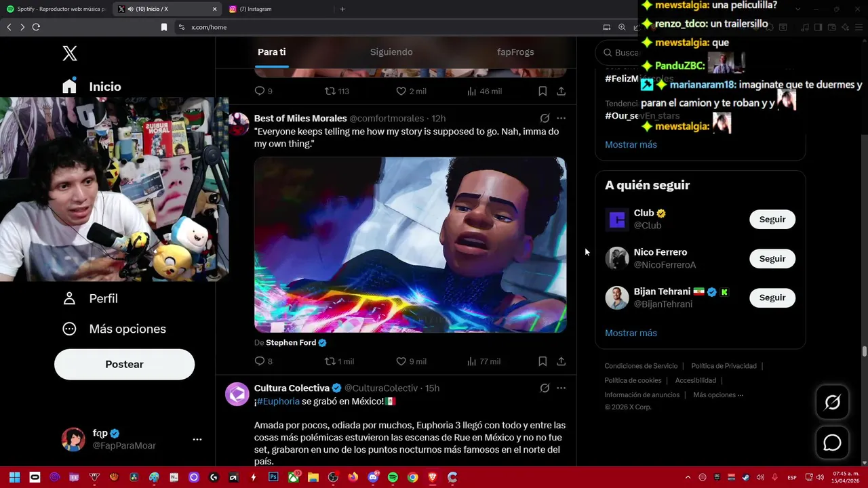Viewport: 868px width, 488px height.
Task: Bookmark the top post with 46 mil views
Action: click(542, 91)
